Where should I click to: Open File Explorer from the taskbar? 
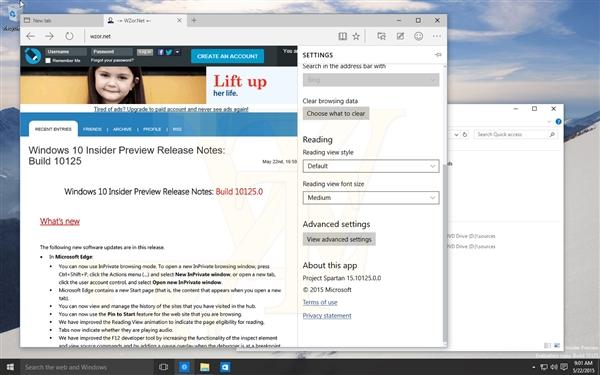(x=205, y=367)
